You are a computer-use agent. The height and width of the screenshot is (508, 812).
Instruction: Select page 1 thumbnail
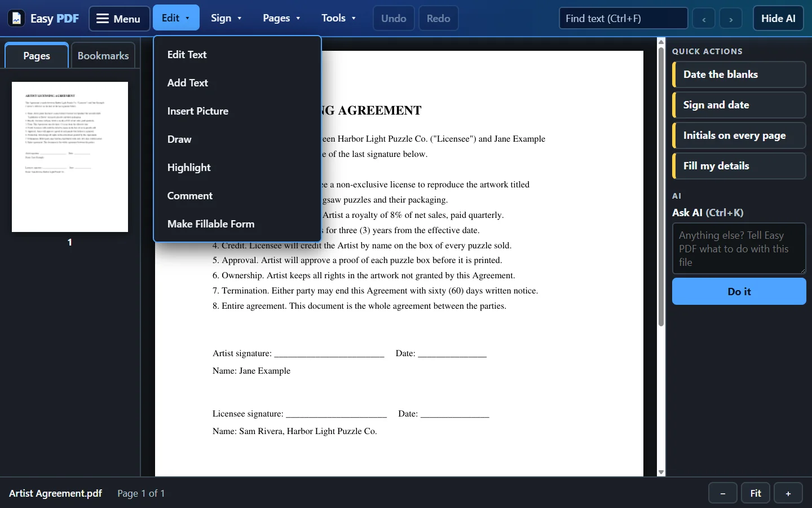coord(70,157)
